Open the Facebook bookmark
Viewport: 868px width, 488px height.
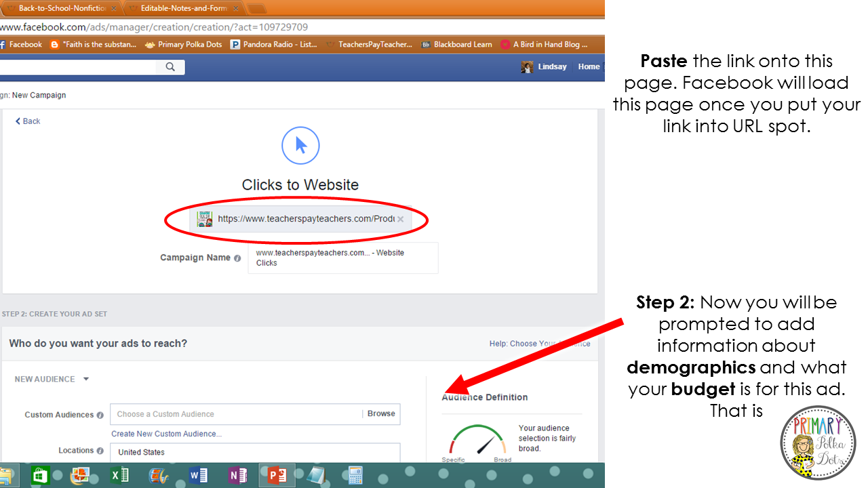click(21, 44)
